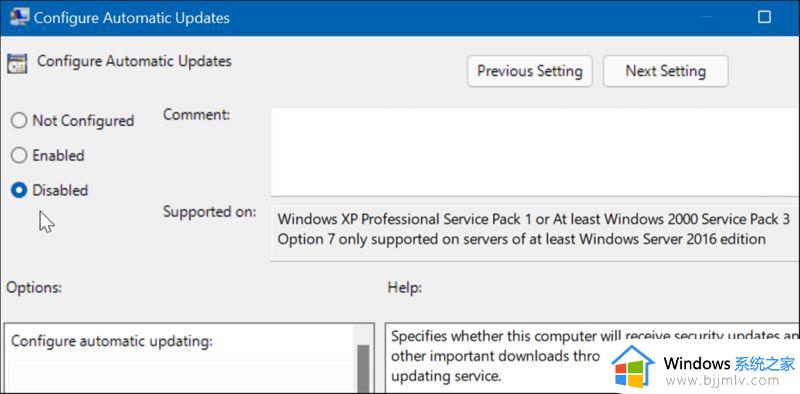Maximize the Configure Automatic Updates window
This screenshot has width=800, height=394.
[764, 17]
